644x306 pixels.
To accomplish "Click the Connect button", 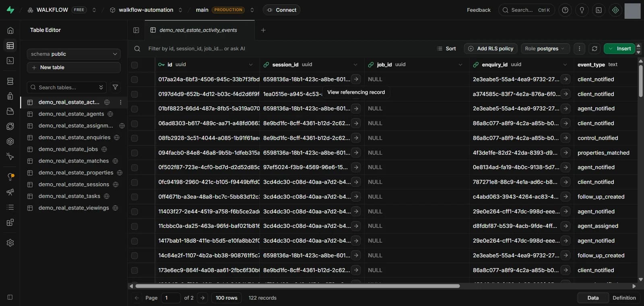I will (x=281, y=10).
